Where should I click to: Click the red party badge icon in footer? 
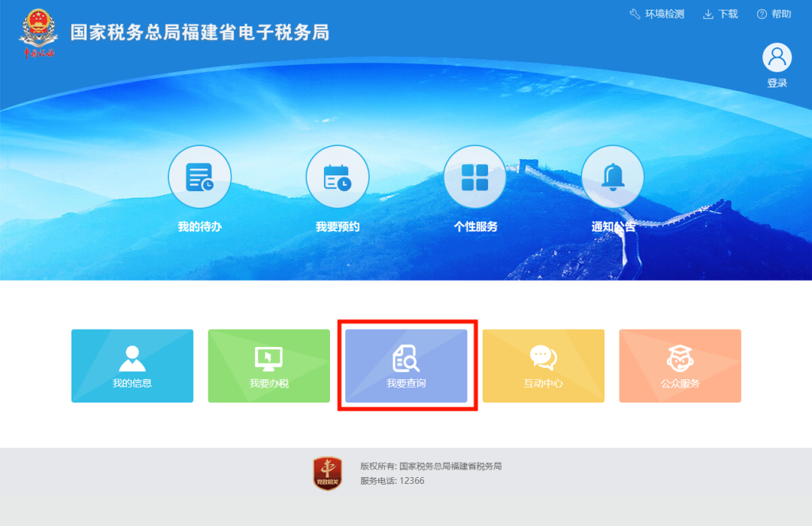pos(327,473)
